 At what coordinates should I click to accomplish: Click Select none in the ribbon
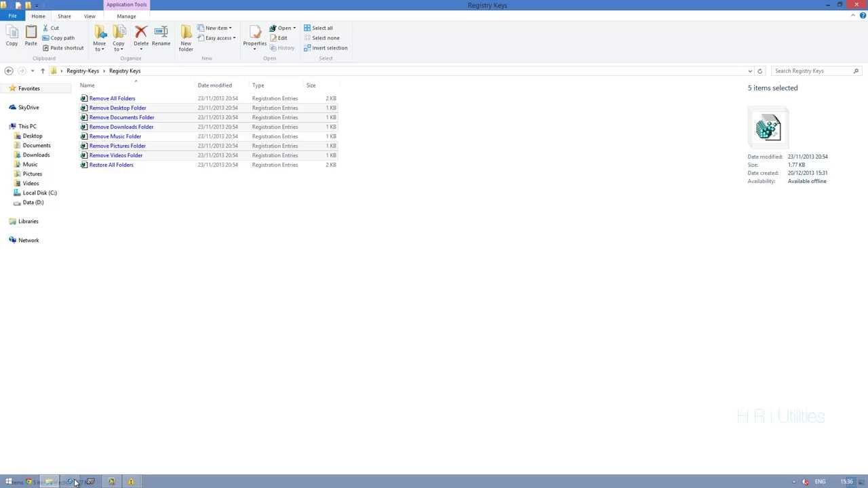click(x=321, y=38)
